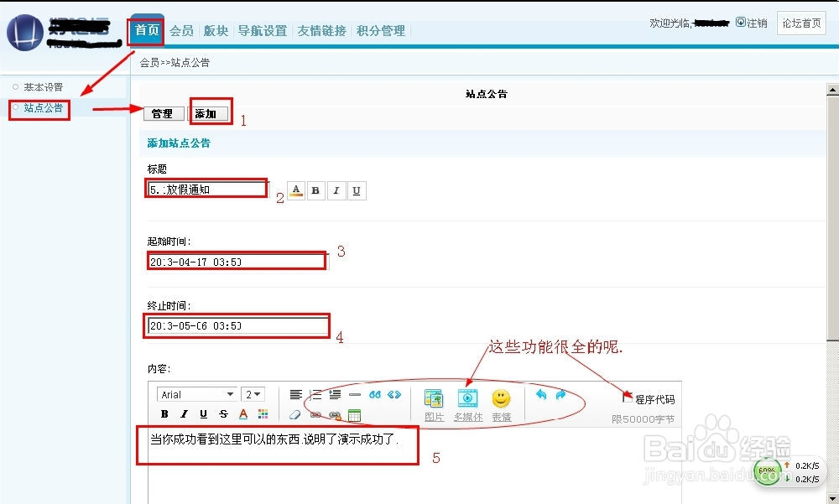Screen dimensions: 839x504
Task: Insert a table in the content editor
Action: [x=354, y=413]
